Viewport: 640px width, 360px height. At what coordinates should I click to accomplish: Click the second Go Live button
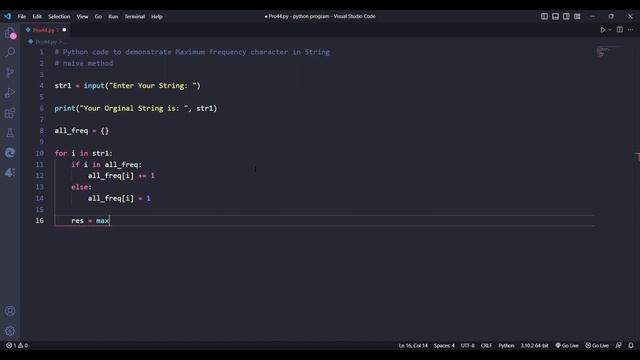coord(597,345)
